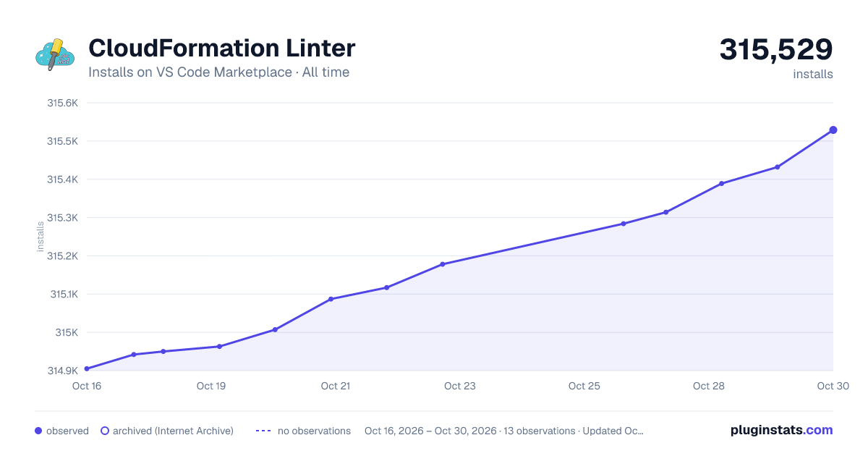Click the 'Oct 19' x-axis label
Viewport: 868px width, 456px height.
[211, 386]
